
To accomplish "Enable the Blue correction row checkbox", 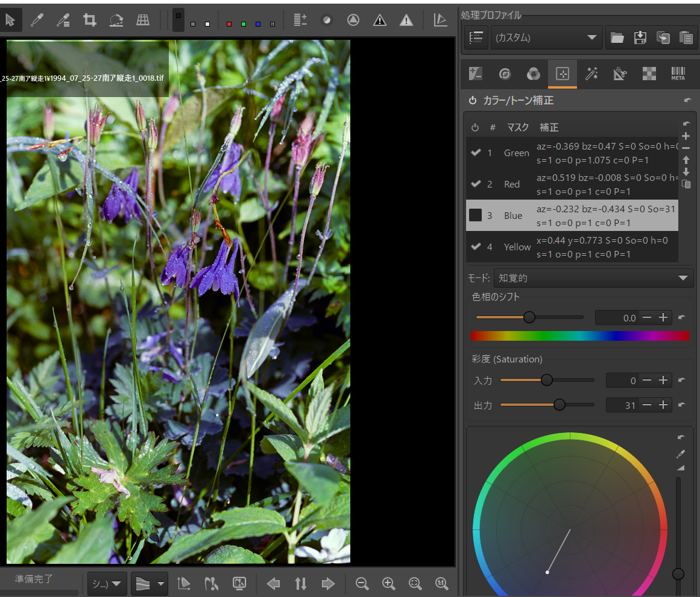I will point(476,215).
